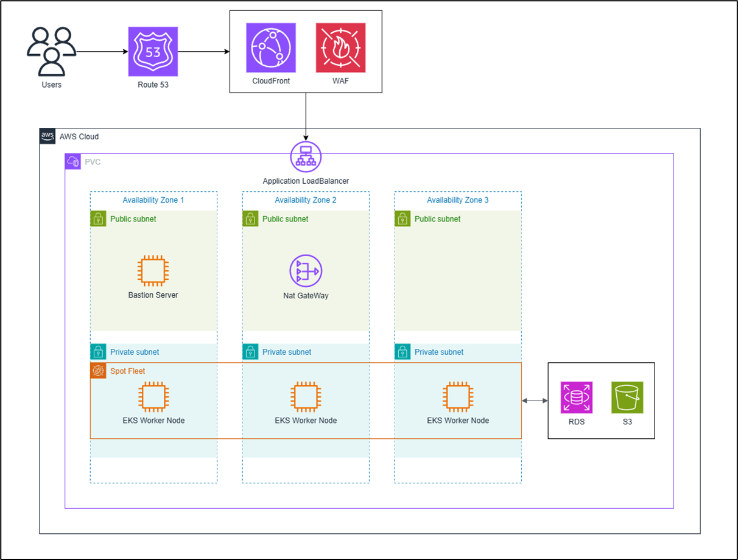Click the Application LoadBalancer icon
This screenshot has height=560, width=738.
click(306, 157)
